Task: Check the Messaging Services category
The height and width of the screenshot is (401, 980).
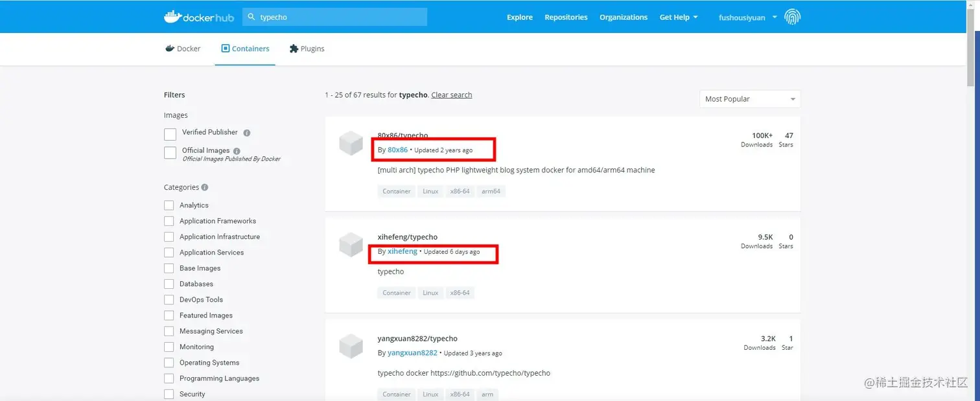Action: click(x=169, y=331)
